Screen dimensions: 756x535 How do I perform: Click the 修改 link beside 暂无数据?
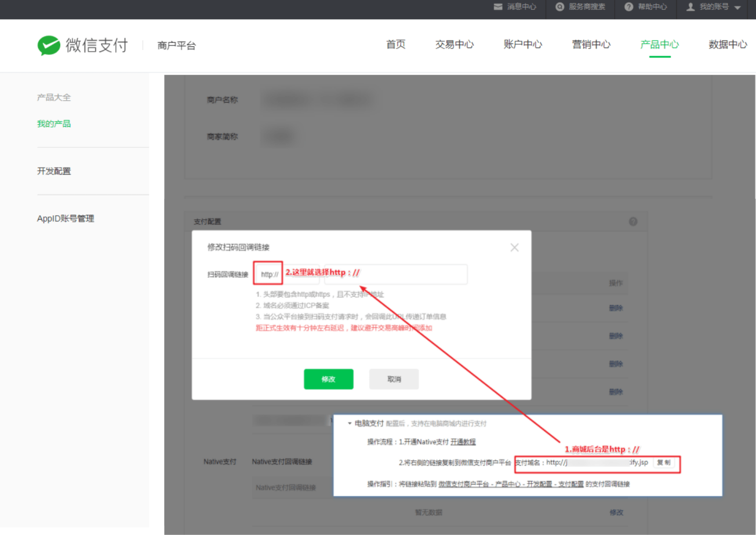pos(616,512)
